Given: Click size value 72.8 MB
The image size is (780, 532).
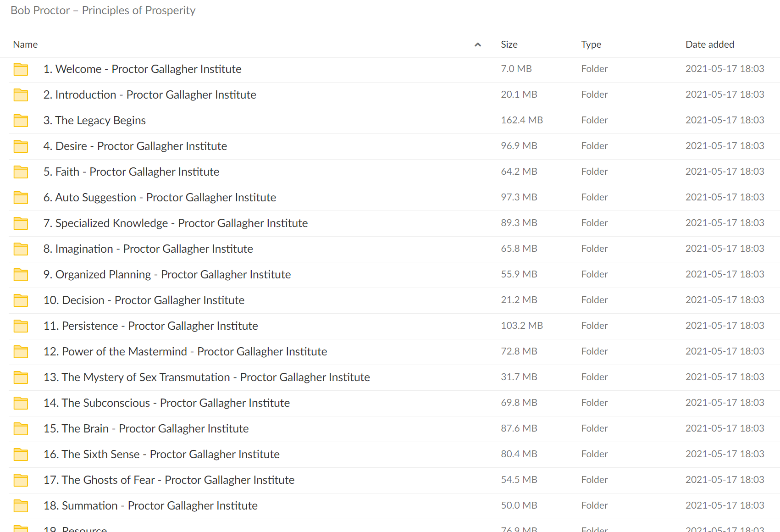Looking at the screenshot, I should tap(519, 351).
